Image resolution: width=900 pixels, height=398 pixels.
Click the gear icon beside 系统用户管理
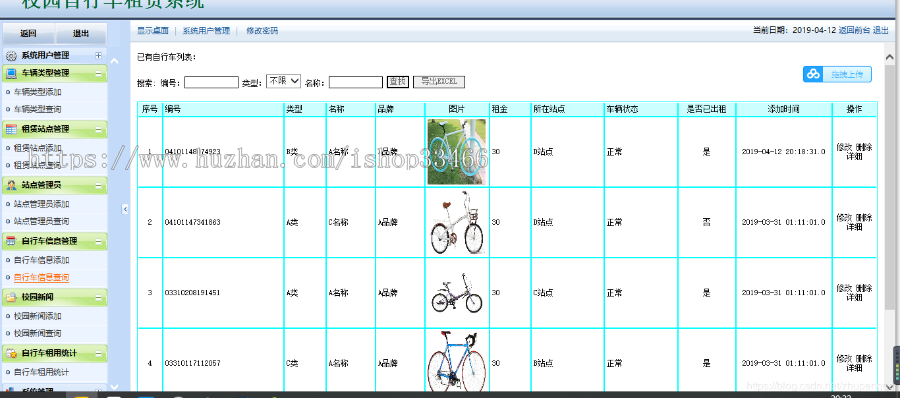(11, 56)
